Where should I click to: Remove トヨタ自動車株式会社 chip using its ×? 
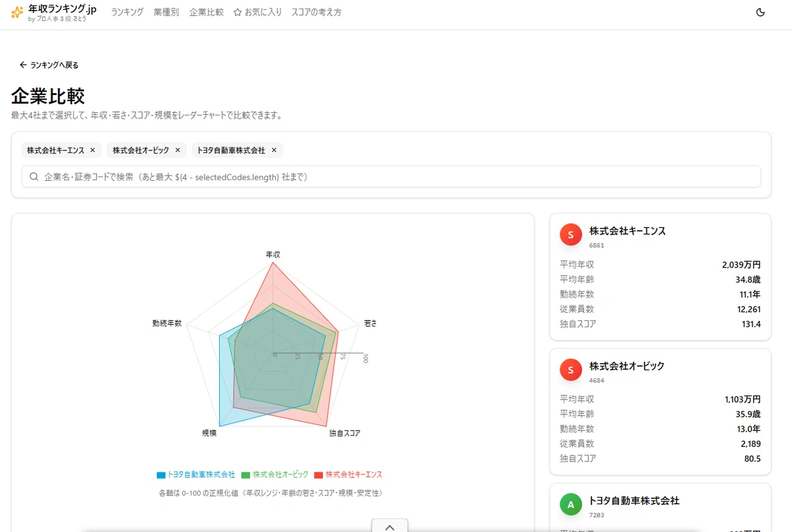pos(274,150)
